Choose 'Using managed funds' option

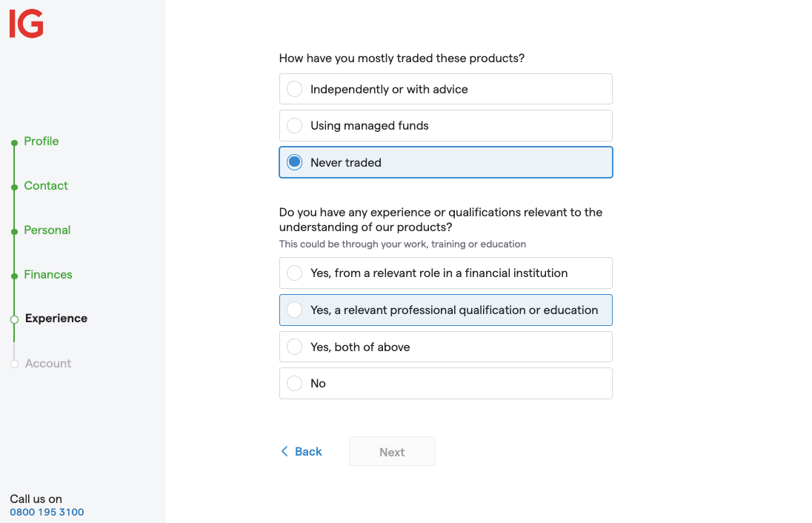[445, 126]
